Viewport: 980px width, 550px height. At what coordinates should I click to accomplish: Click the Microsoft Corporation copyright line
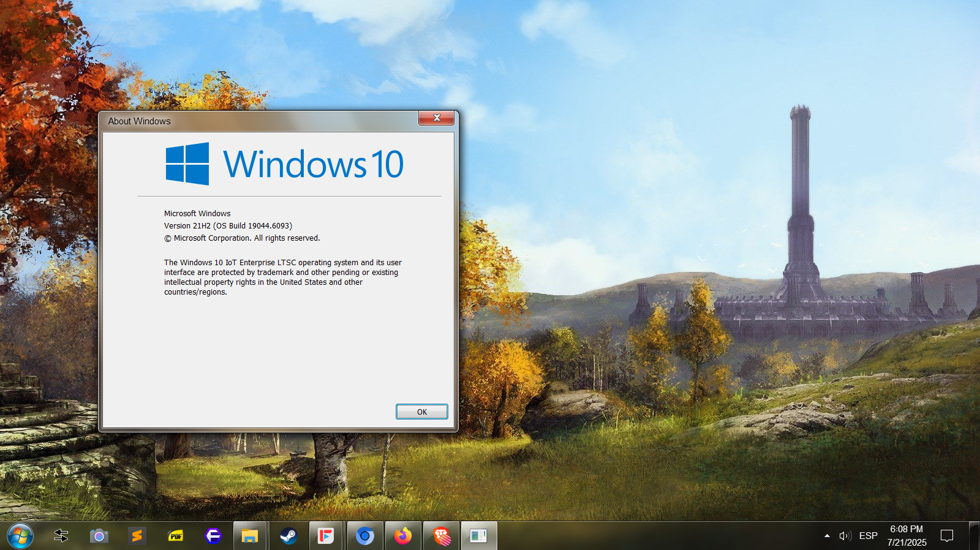(242, 238)
